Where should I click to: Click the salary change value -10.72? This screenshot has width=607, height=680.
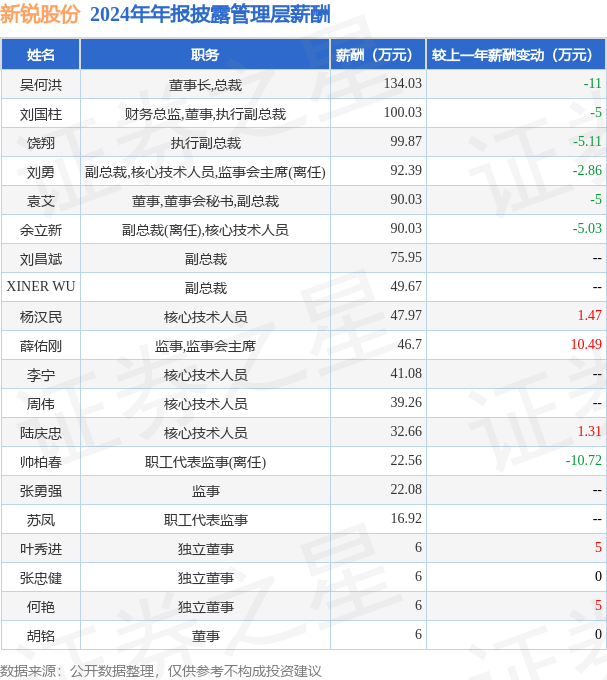[584, 461]
